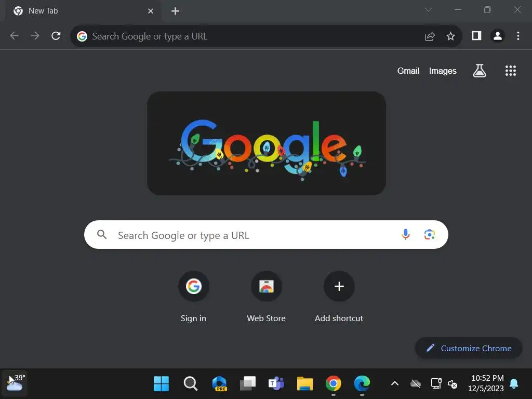Open Windows taskbar search

[190, 384]
